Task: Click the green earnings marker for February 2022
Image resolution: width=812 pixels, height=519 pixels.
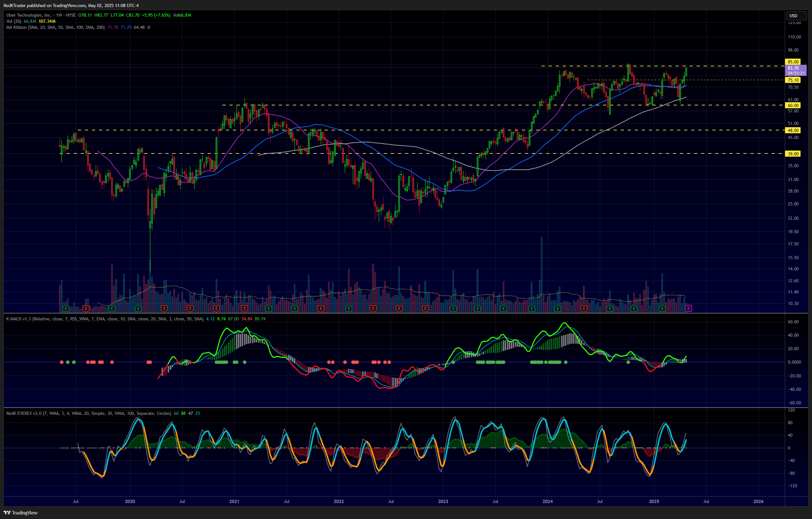Action: pyautogui.click(x=349, y=308)
